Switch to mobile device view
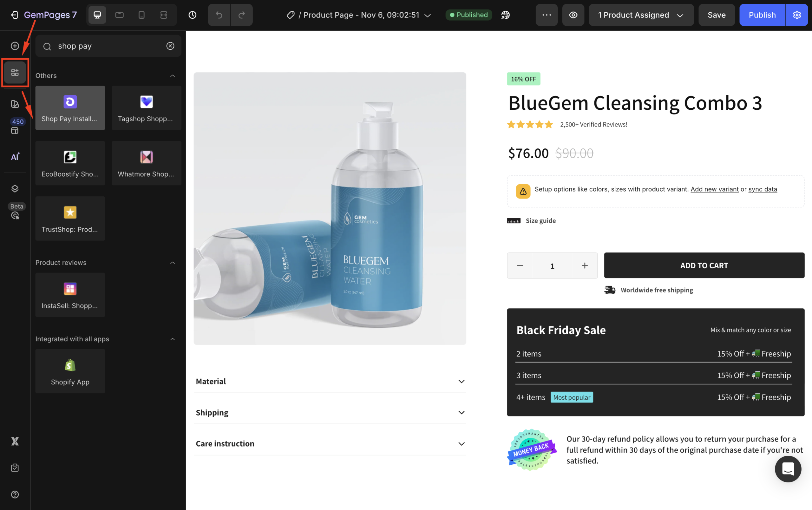The width and height of the screenshot is (812, 510). pyautogui.click(x=142, y=15)
